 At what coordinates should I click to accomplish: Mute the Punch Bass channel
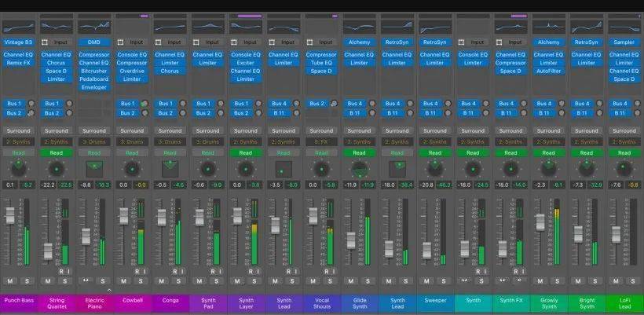(x=10, y=281)
